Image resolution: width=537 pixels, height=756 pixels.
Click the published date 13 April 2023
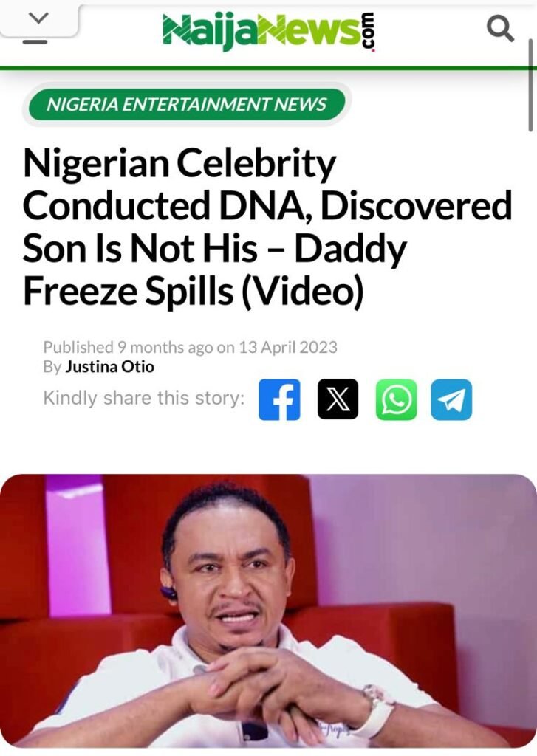287,347
